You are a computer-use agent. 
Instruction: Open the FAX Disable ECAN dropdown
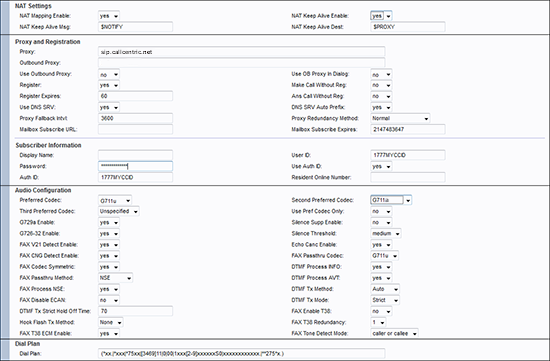point(109,300)
